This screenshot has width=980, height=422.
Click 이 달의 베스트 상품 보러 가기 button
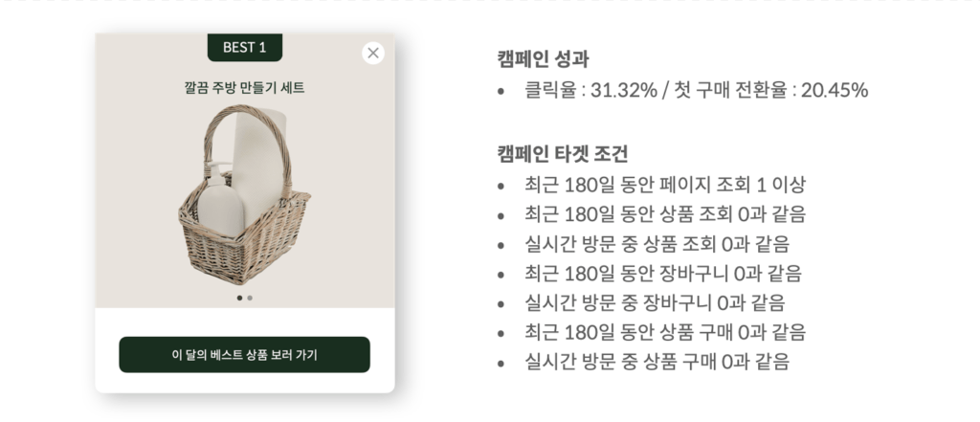coord(244,354)
